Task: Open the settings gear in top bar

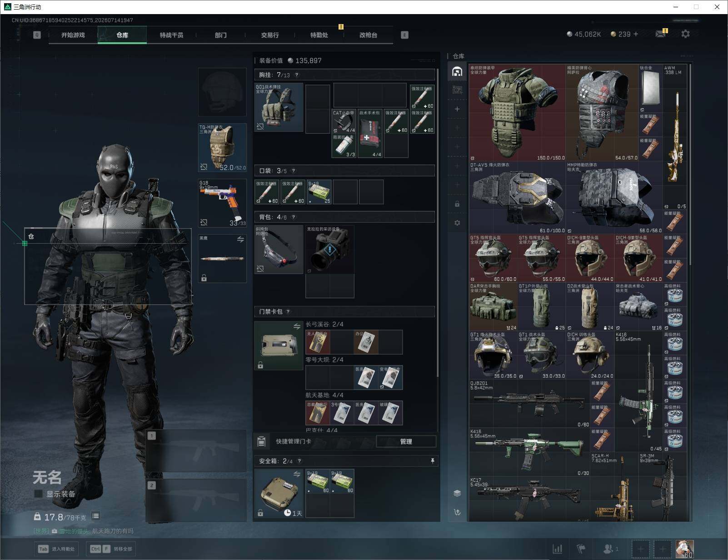Action: click(685, 34)
